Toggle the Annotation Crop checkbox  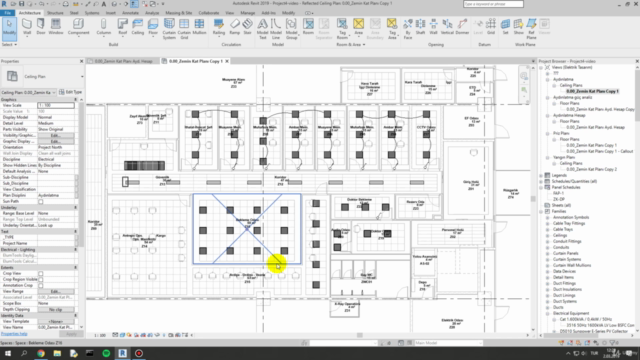coord(40,286)
